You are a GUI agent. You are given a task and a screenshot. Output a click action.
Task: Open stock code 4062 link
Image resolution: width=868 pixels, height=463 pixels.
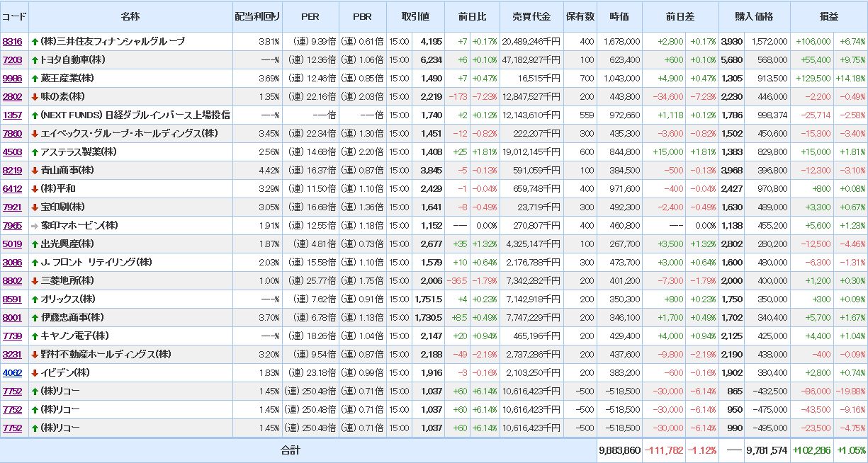click(12, 373)
